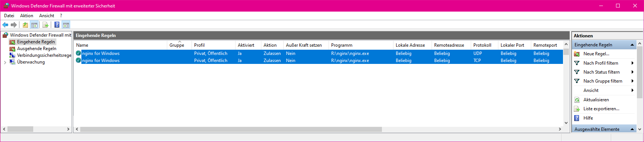The width and height of the screenshot is (644, 142).
Task: Click the Forward arrow toolbar icon
Action: (14, 25)
